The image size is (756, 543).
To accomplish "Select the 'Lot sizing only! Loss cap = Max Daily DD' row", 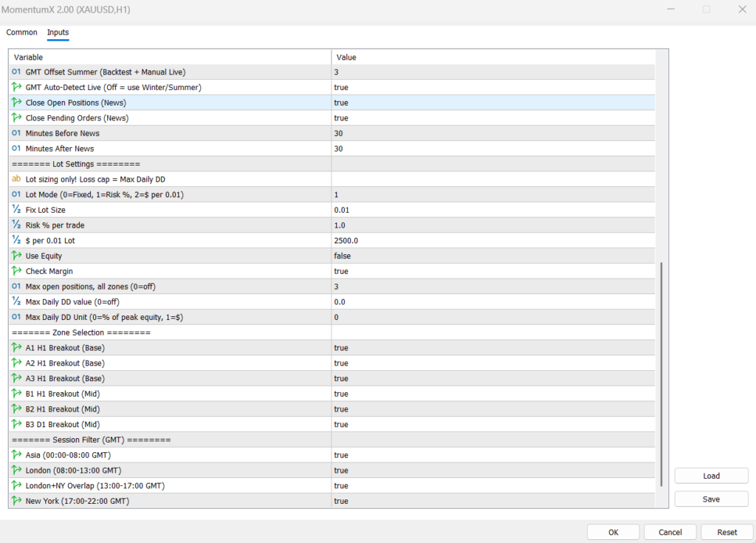I will 331,180.
